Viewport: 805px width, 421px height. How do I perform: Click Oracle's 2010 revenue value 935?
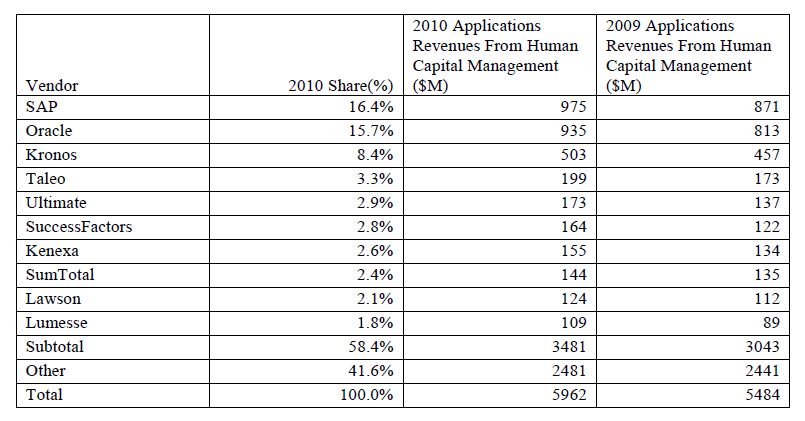[577, 132]
